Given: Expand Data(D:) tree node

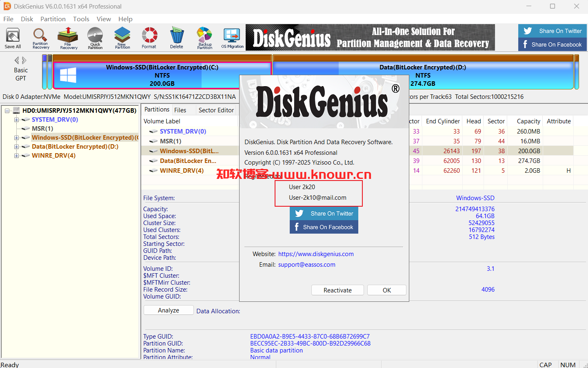Looking at the screenshot, I should [16, 147].
